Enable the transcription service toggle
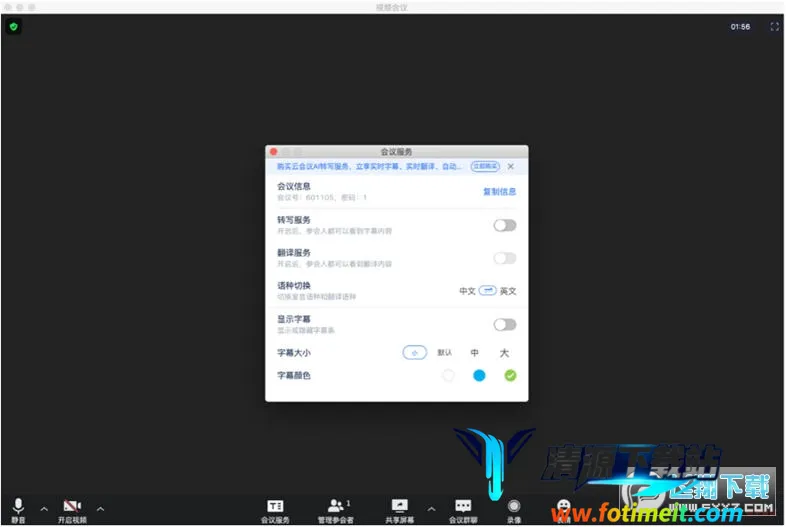This screenshot has width=786, height=527. [505, 225]
